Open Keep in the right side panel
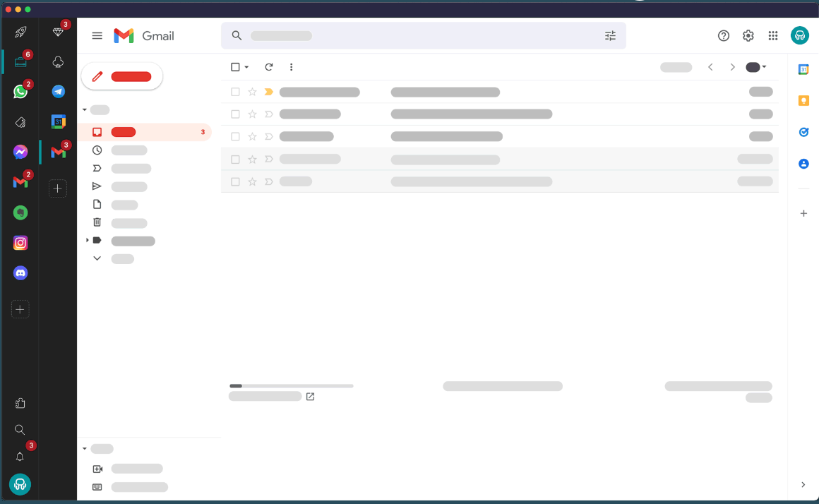 pyautogui.click(x=803, y=101)
